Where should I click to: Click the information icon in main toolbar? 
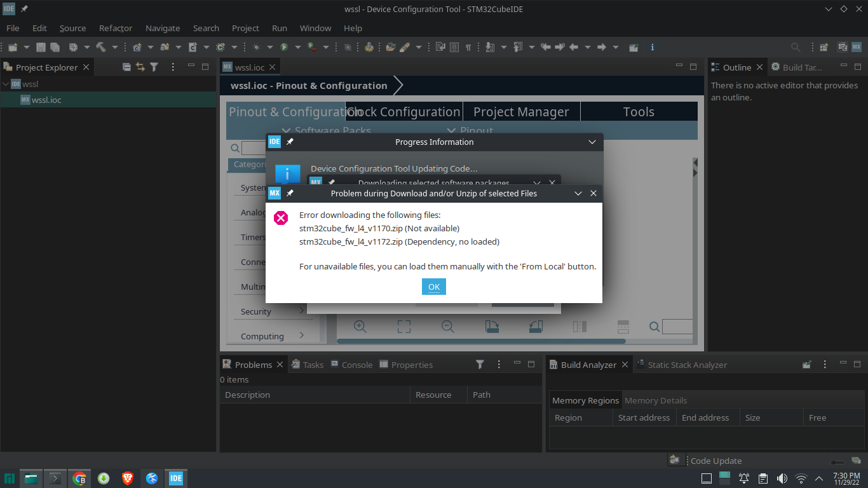(652, 47)
